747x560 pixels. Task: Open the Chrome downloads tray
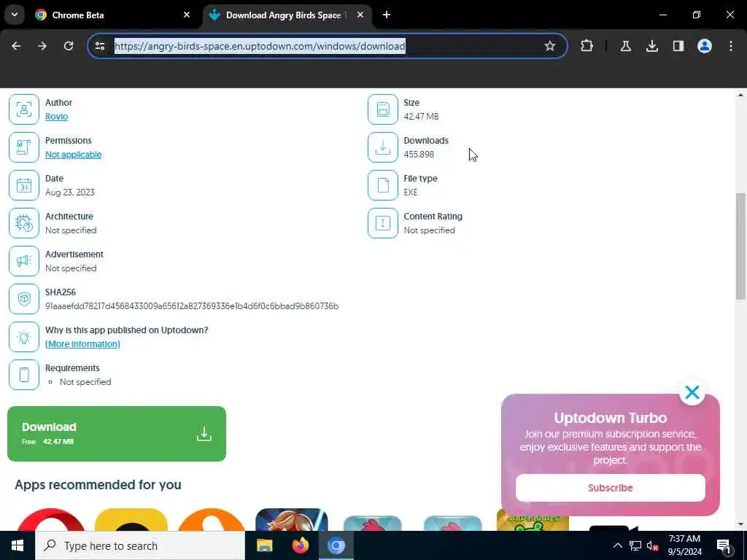(x=651, y=46)
